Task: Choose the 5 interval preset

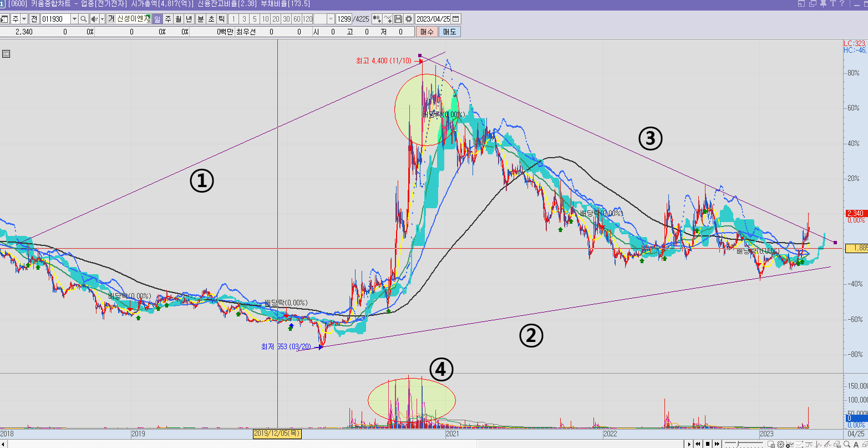Action: (x=255, y=19)
